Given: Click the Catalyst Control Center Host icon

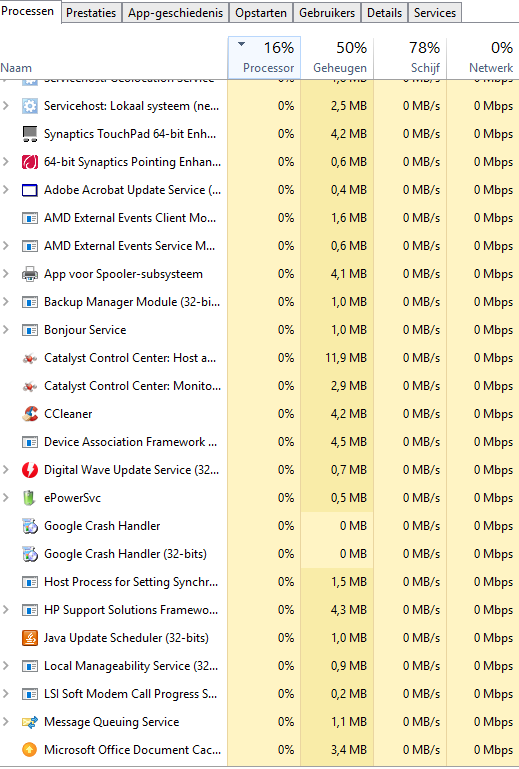Looking at the screenshot, I should tap(30, 359).
